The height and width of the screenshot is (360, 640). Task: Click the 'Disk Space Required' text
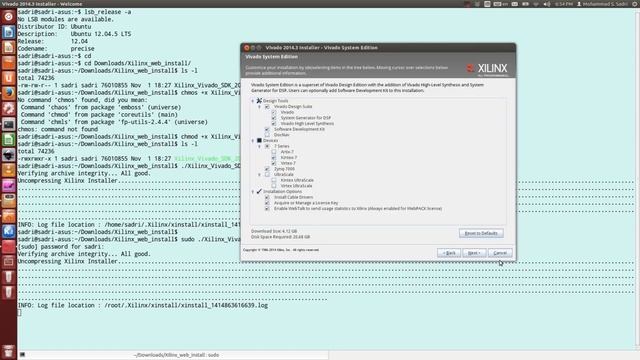(x=280, y=237)
